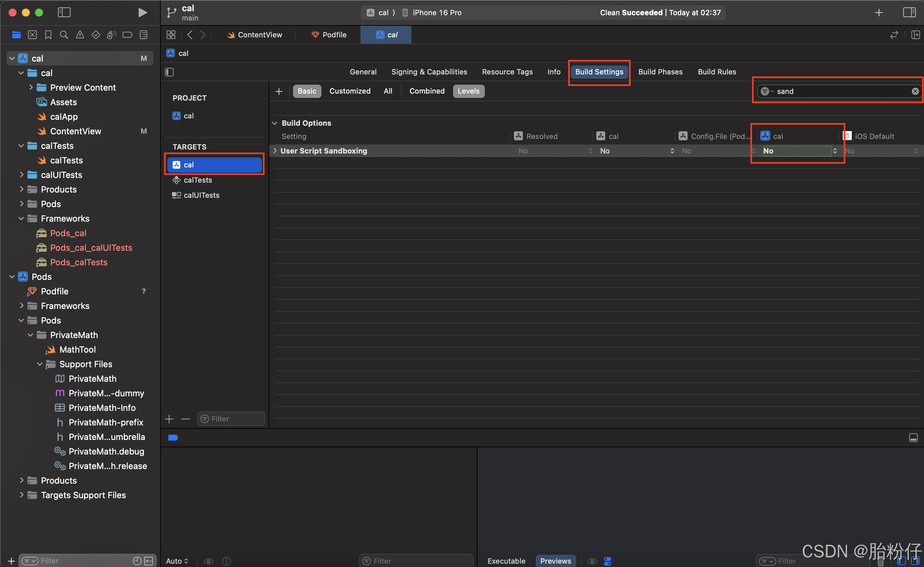Expand the User Script Sandboxing row
This screenshot has width=924, height=567.
coord(275,151)
